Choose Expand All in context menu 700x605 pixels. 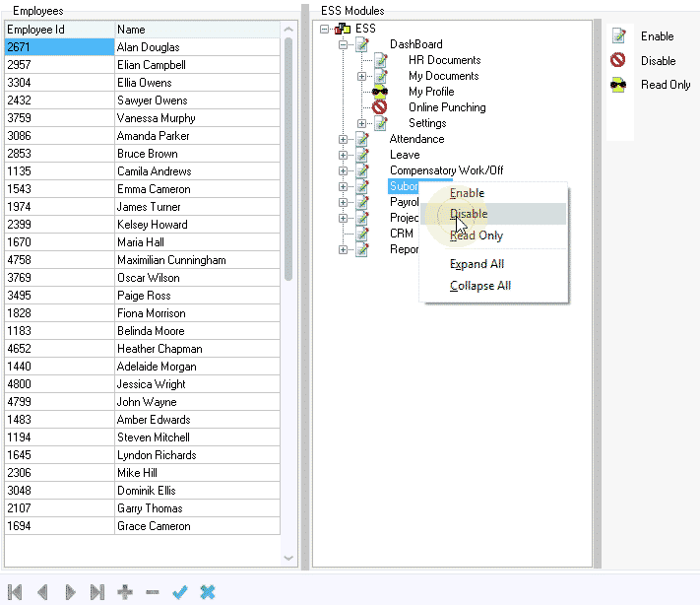[493, 264]
